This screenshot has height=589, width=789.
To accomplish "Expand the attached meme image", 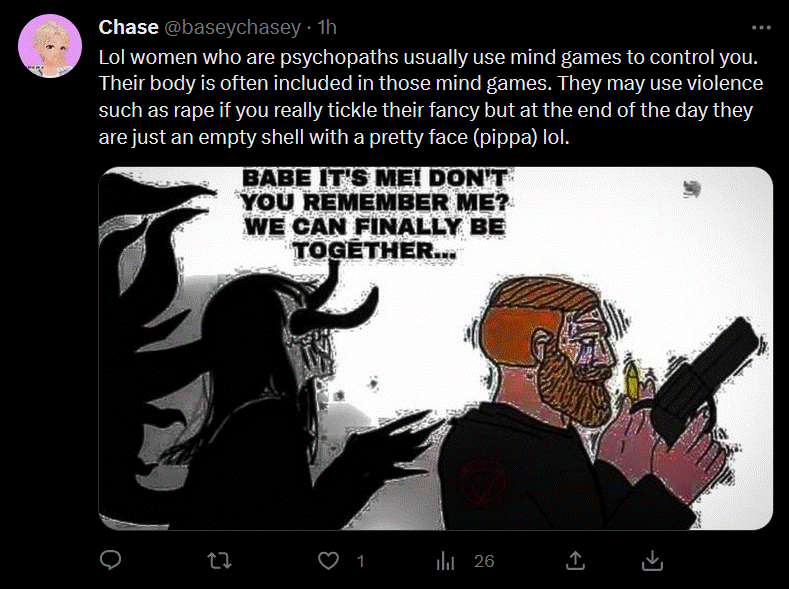I will [x=436, y=348].
